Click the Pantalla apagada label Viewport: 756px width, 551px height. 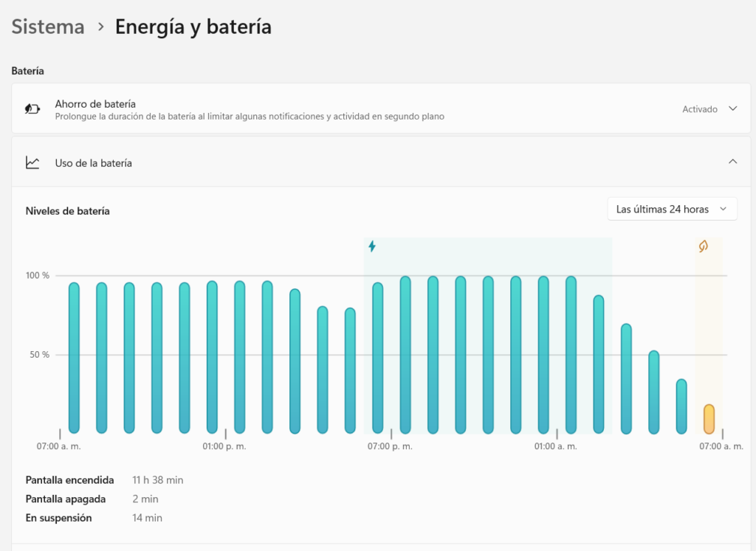tap(66, 499)
